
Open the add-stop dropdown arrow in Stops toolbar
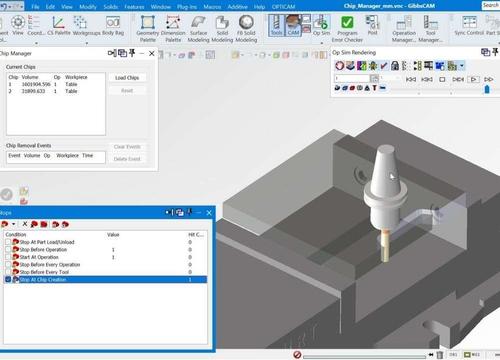click(13, 224)
